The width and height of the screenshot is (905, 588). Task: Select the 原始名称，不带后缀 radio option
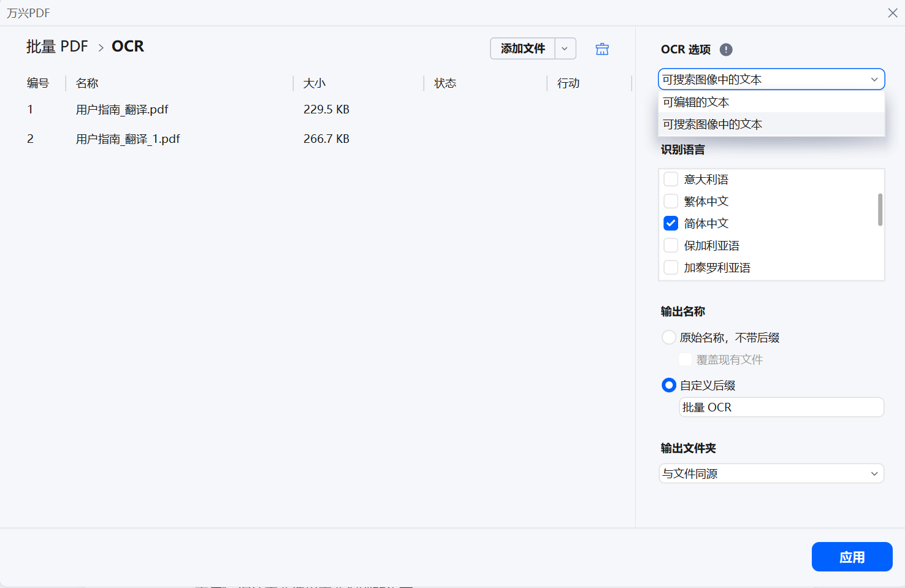click(x=669, y=337)
